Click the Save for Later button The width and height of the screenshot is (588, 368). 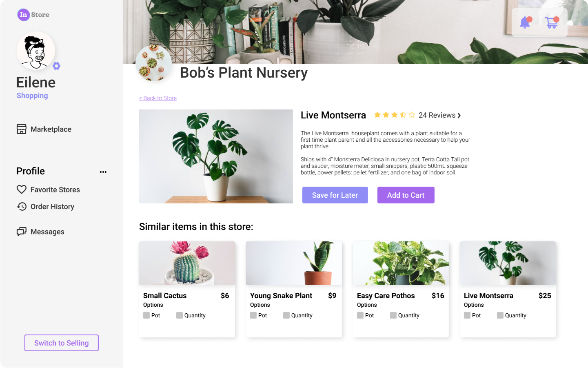point(335,195)
